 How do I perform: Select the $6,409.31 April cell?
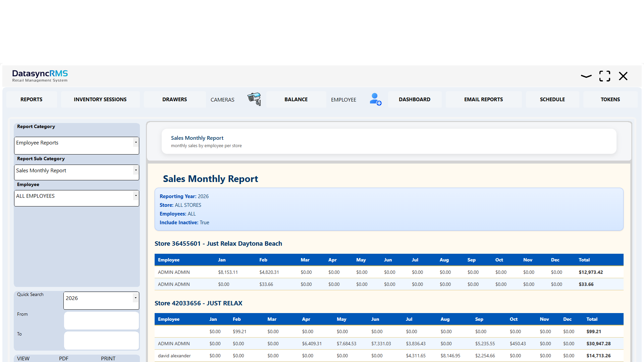312,344
